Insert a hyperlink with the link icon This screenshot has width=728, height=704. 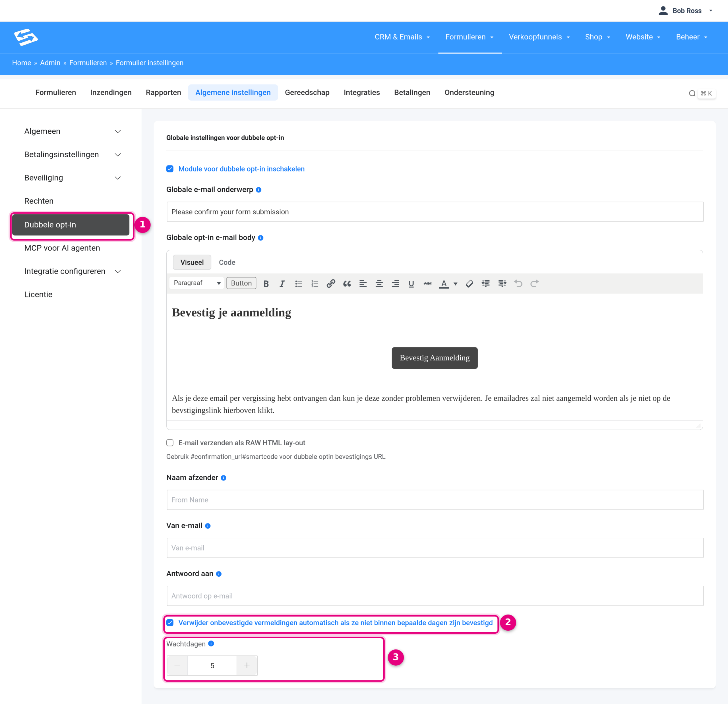click(x=331, y=284)
